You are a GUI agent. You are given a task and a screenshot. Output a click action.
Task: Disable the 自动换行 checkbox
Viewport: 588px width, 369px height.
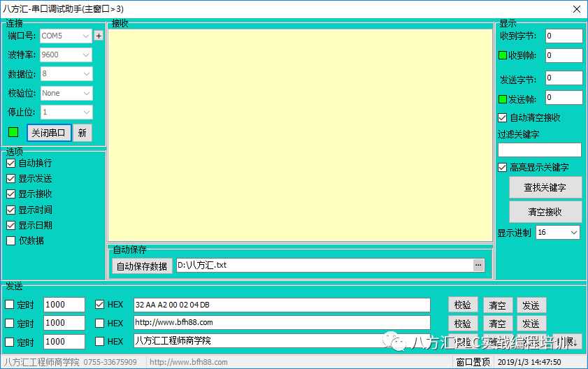tap(10, 163)
